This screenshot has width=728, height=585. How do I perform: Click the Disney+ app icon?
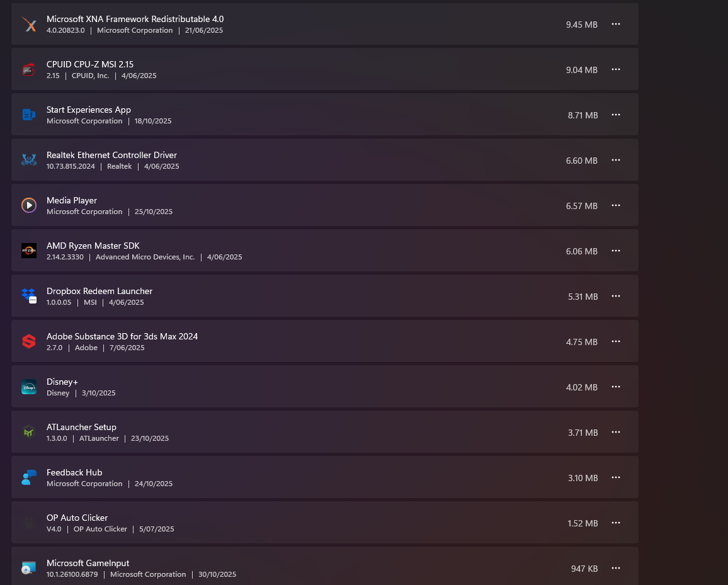coord(29,387)
